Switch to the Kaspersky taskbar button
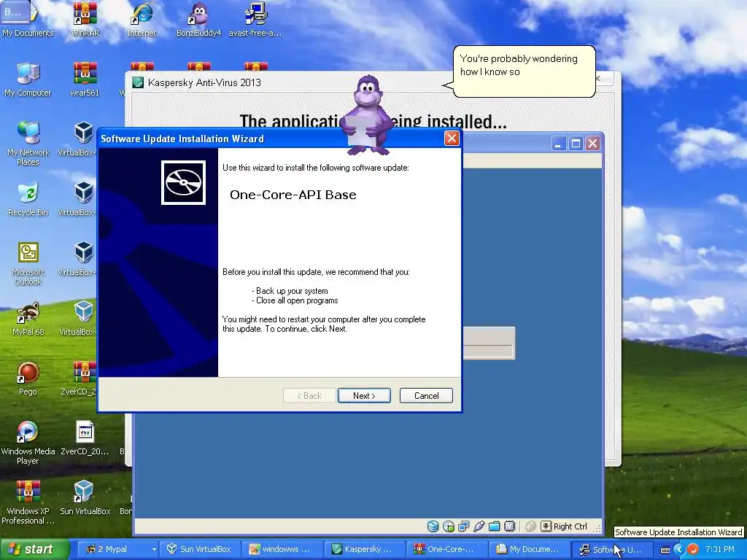Screen dimensions: 747x560 click(x=365, y=549)
